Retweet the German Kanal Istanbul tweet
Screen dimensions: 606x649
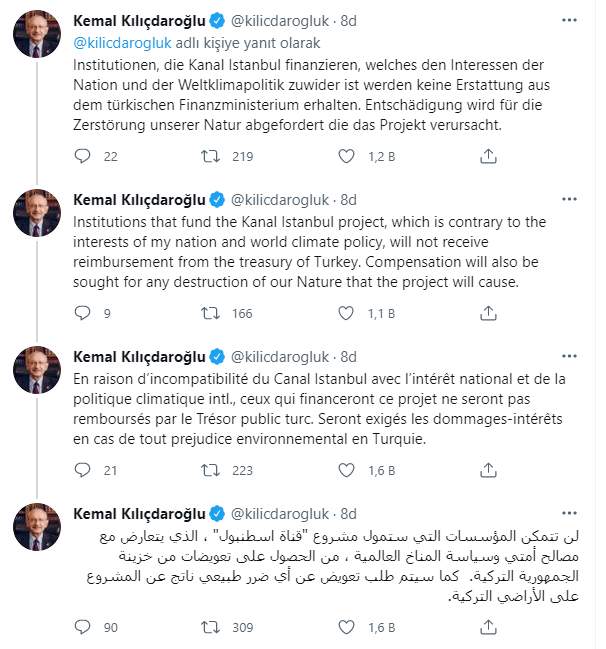[x=212, y=156]
